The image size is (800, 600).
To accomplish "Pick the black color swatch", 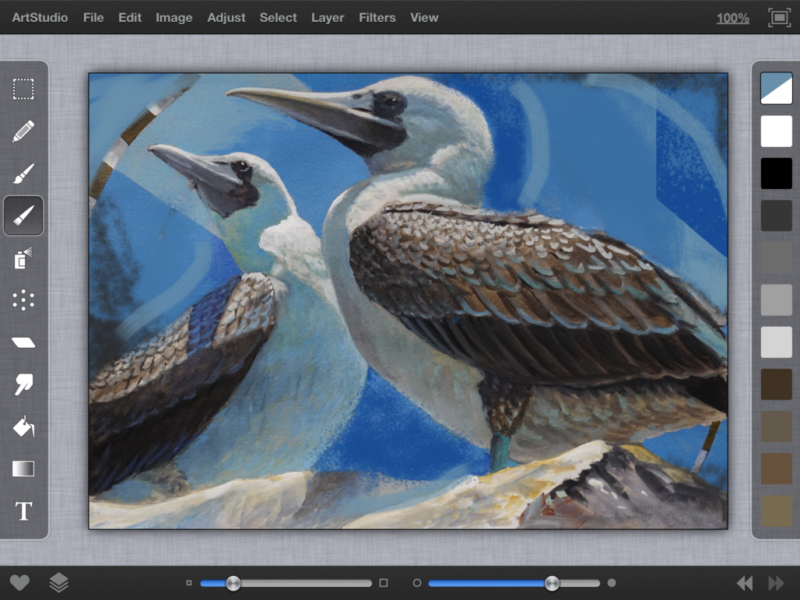I will click(776, 173).
